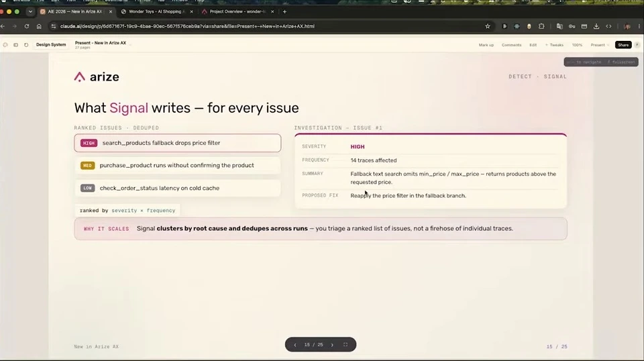Click the leftmost app toolbar icon beside the sidebar toggle
Screen dimensions: 644x361
coord(5,45)
